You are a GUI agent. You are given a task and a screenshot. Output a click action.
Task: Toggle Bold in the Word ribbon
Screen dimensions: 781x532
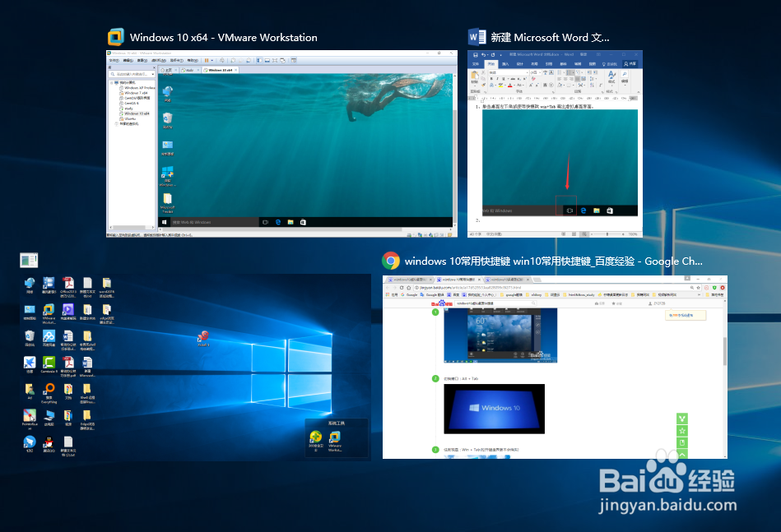click(491, 79)
